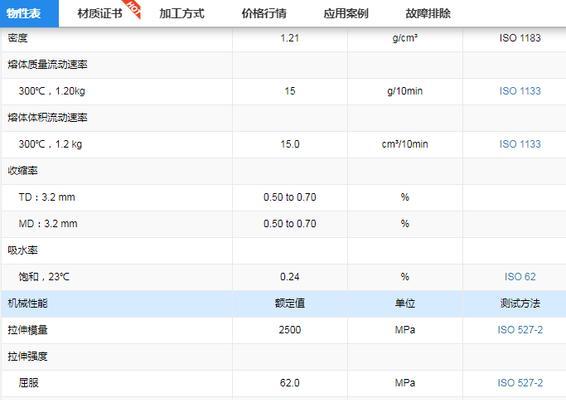Open ISO 1133 link for 300℃, 1.2 kg

520,144
